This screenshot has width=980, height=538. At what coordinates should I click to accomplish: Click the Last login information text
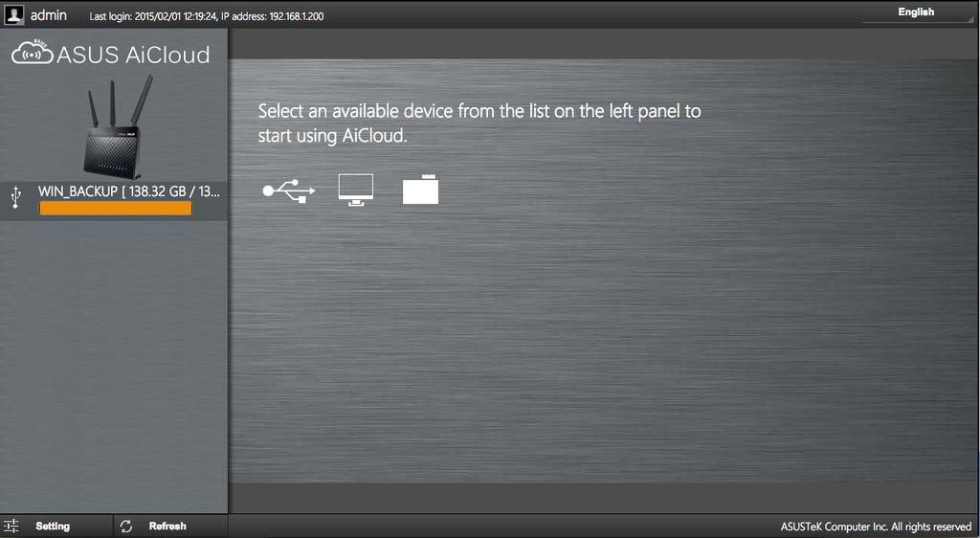[x=207, y=16]
